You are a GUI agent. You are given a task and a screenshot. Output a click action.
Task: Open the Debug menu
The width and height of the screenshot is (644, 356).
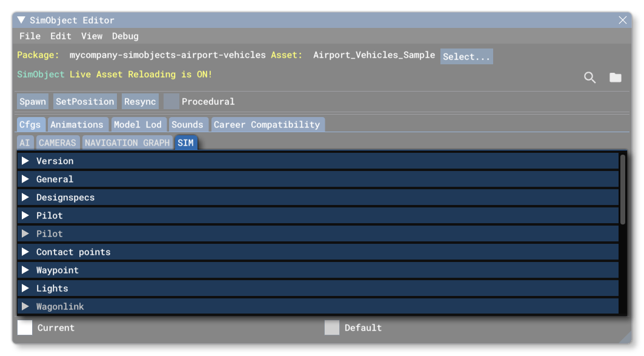125,36
